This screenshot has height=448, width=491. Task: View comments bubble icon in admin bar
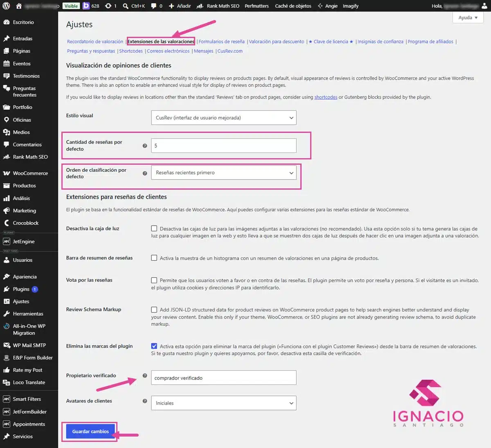(x=153, y=6)
